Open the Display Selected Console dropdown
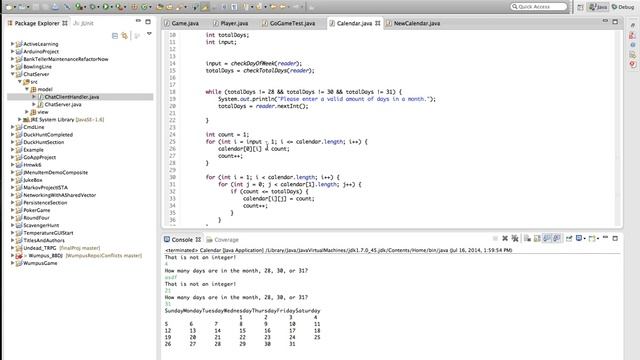 tap(585, 238)
